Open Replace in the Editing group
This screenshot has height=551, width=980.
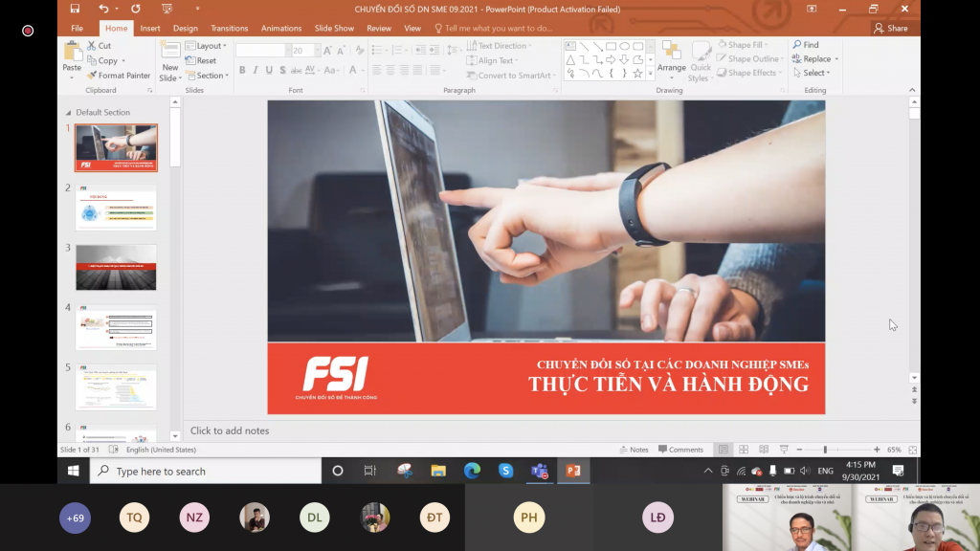pyautogui.click(x=815, y=58)
